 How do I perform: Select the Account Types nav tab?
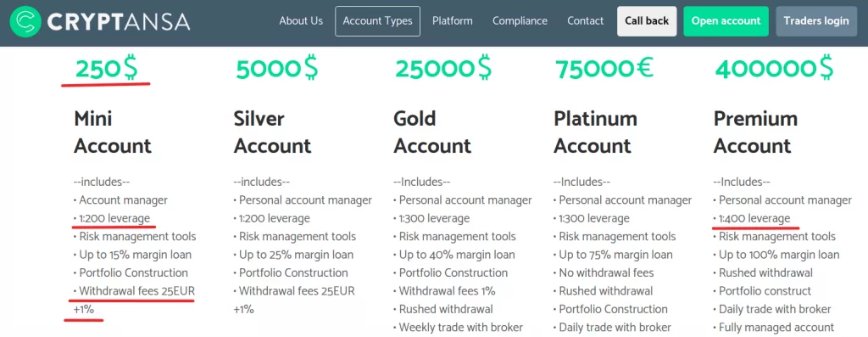[377, 21]
